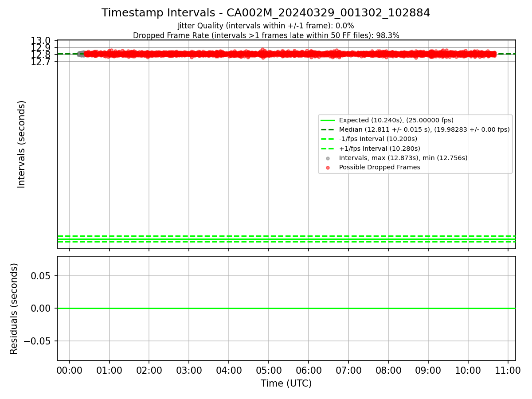Click the 0.05 residuals tick label
Image resolution: width=532 pixels, height=399 pixels.
(41, 276)
